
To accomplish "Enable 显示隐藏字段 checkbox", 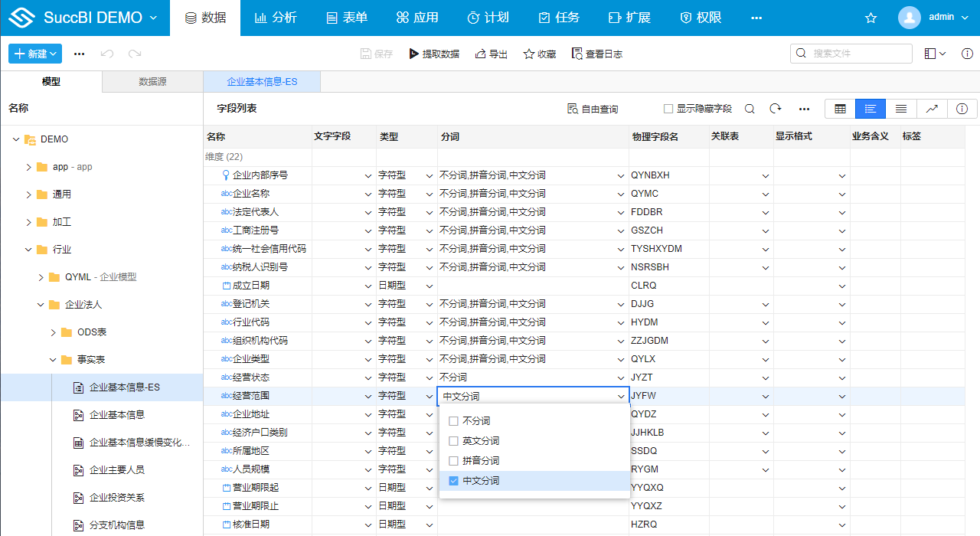I will [668, 109].
